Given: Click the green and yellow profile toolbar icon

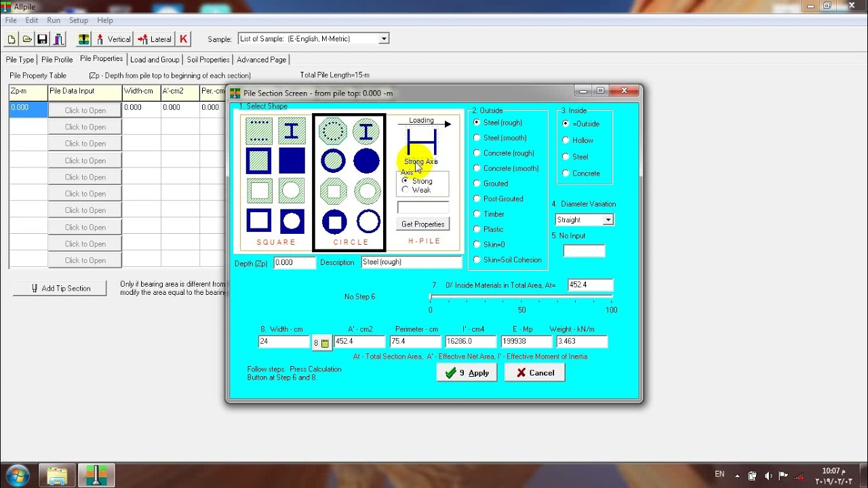Looking at the screenshot, I should 83,39.
